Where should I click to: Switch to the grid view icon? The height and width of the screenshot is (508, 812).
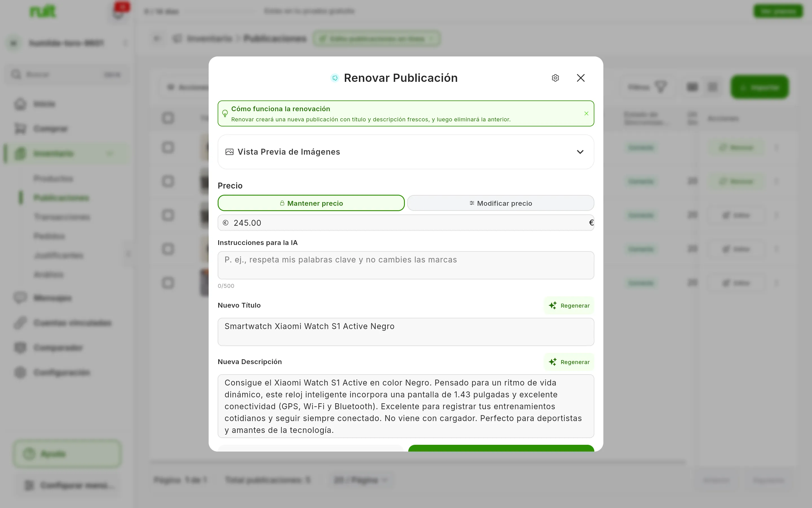point(692,87)
